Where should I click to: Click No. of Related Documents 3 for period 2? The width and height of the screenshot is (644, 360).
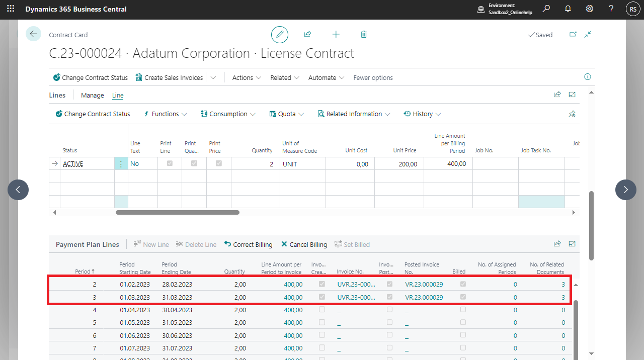click(x=563, y=284)
